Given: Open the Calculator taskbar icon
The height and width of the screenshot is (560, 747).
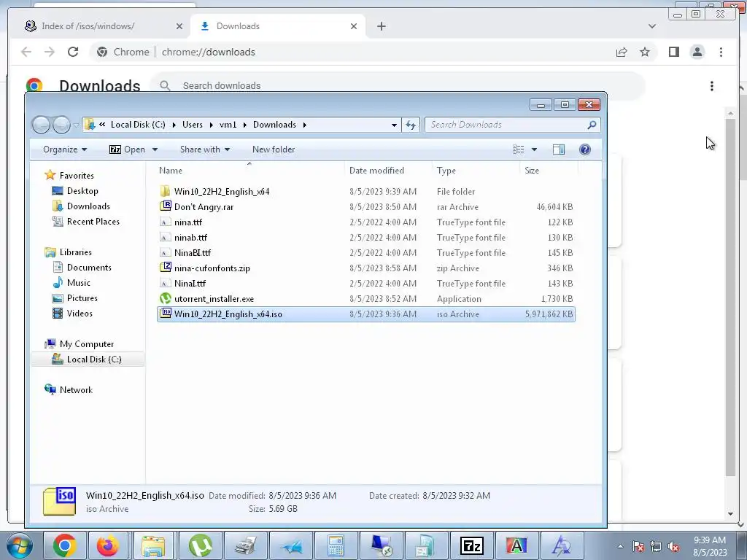Looking at the screenshot, I should (336, 545).
